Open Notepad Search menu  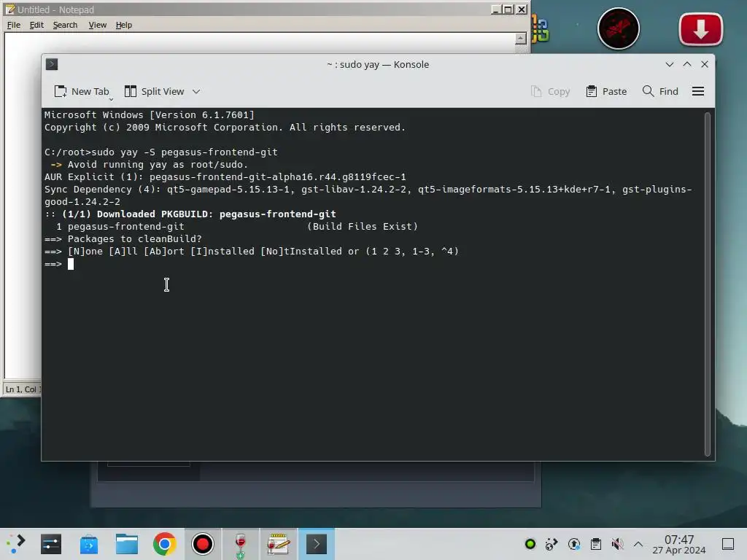[65, 25]
